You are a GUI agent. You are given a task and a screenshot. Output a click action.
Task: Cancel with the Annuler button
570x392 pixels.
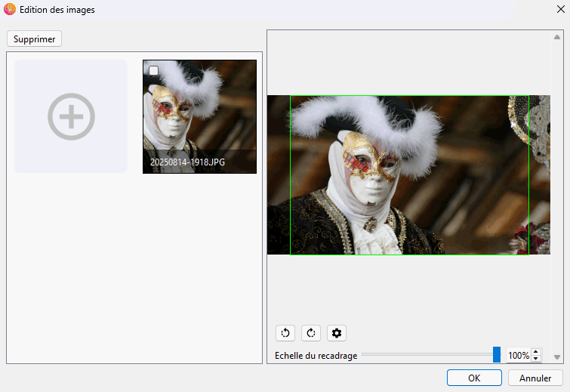[535, 378]
